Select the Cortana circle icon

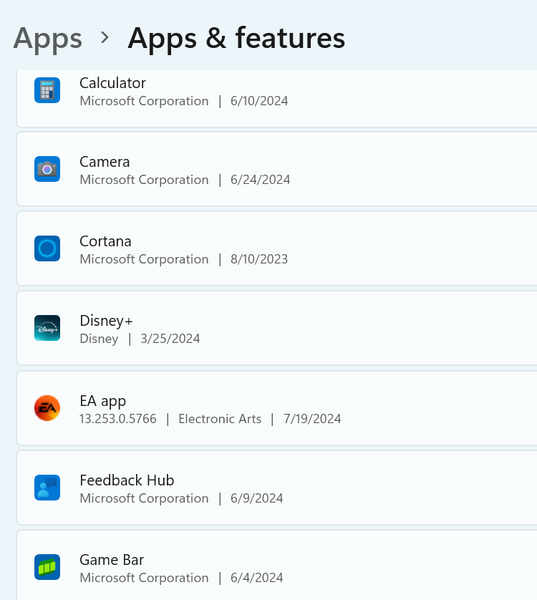click(47, 248)
